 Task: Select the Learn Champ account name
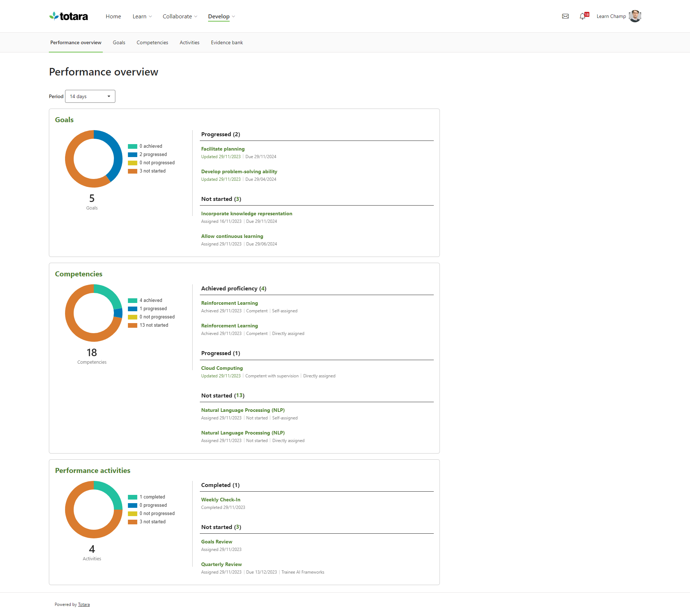tap(611, 16)
